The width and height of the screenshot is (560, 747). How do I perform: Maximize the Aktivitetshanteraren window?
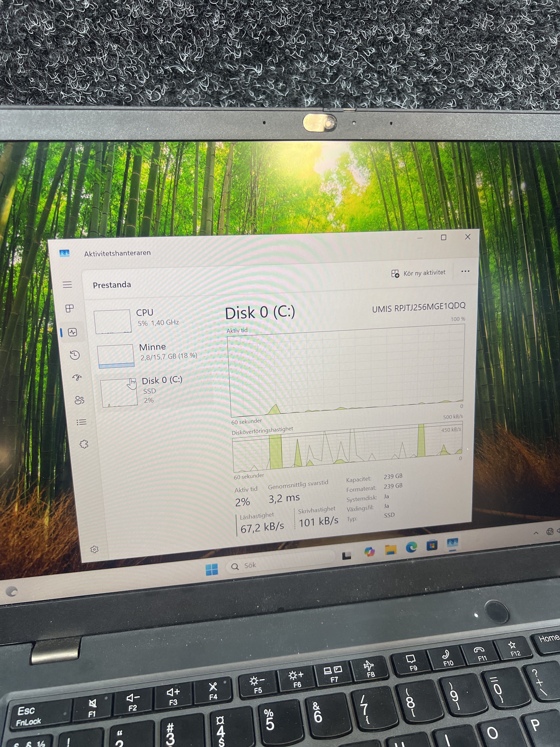tap(444, 237)
